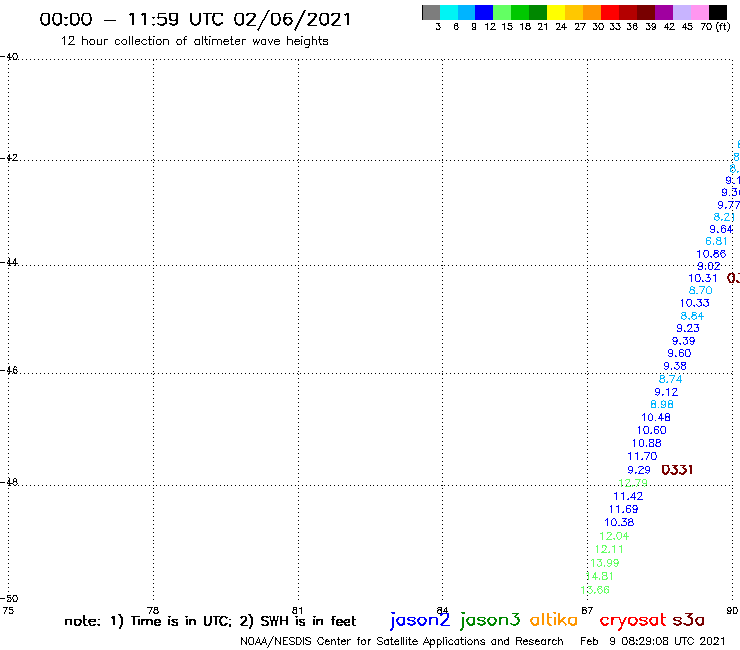Click the 9.02 wave height value
Image resolution: width=740 pixels, height=650 pixels.
point(709,266)
